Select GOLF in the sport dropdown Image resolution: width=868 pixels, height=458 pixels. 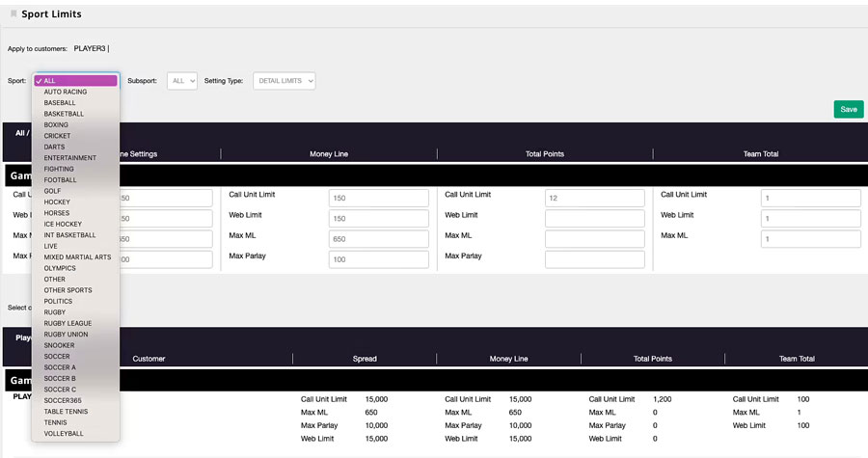point(53,191)
